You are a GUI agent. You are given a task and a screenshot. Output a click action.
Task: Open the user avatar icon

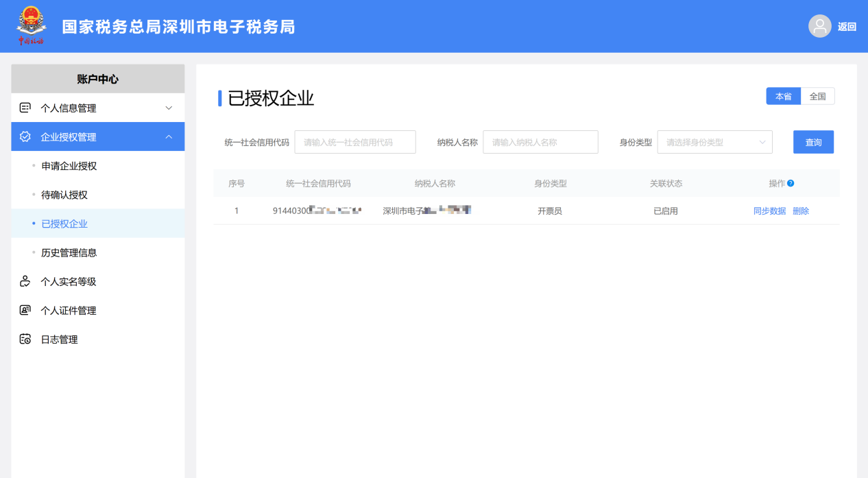(820, 26)
